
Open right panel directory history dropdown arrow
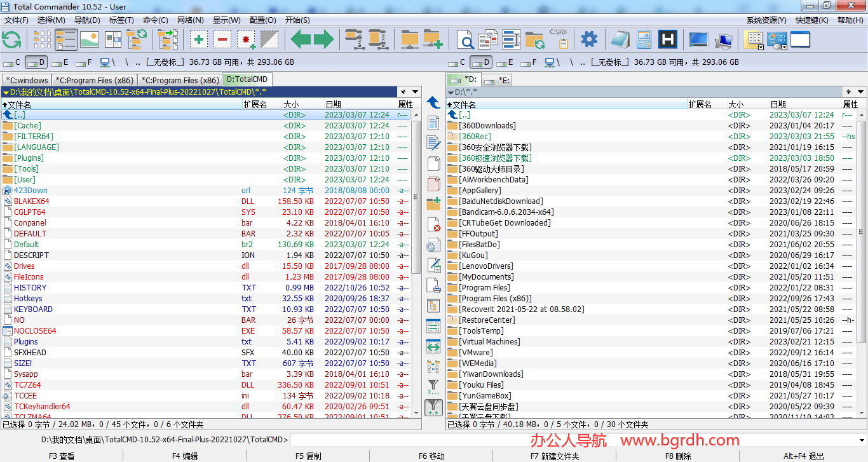point(860,92)
